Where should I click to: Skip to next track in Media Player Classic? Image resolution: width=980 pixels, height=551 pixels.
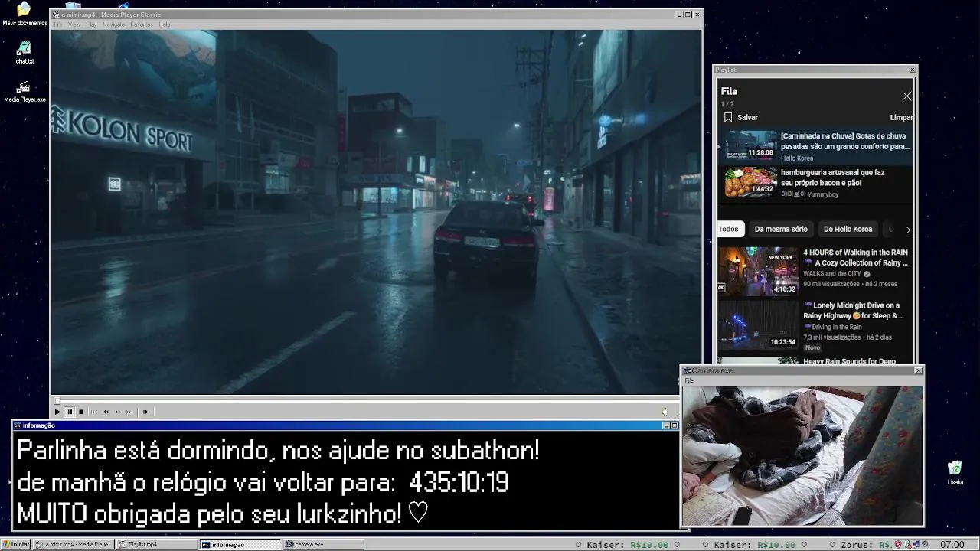129,412
